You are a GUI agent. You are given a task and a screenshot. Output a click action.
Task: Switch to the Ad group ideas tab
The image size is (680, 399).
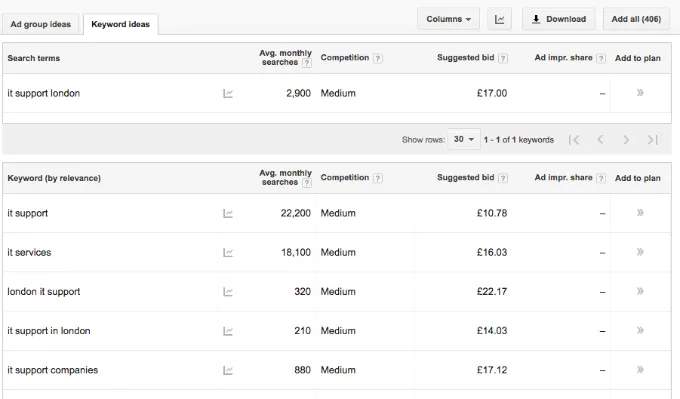[41, 24]
